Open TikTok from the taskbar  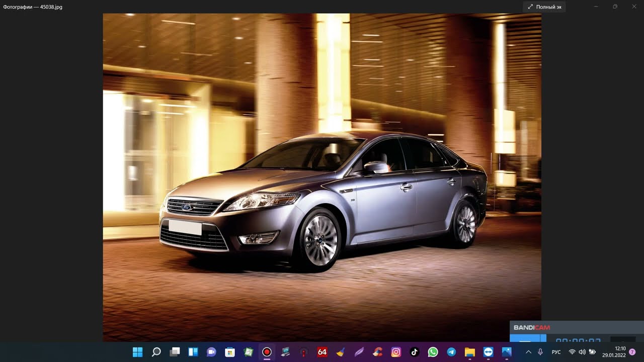[414, 352]
